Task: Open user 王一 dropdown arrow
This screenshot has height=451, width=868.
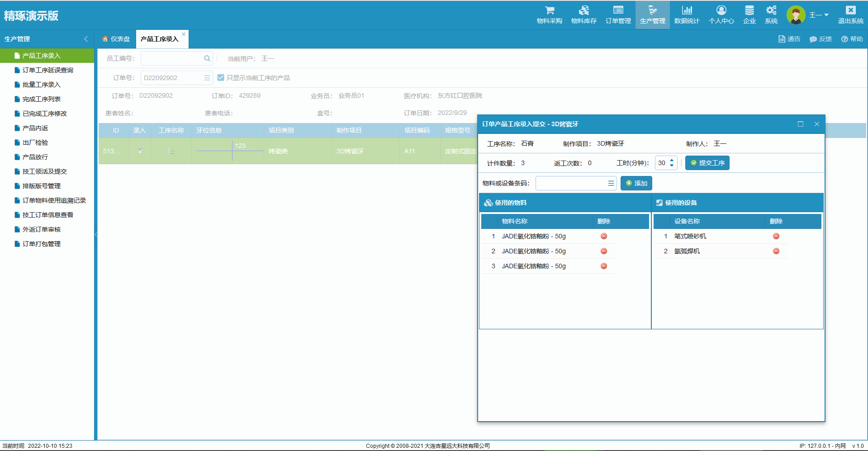Action: pos(826,15)
